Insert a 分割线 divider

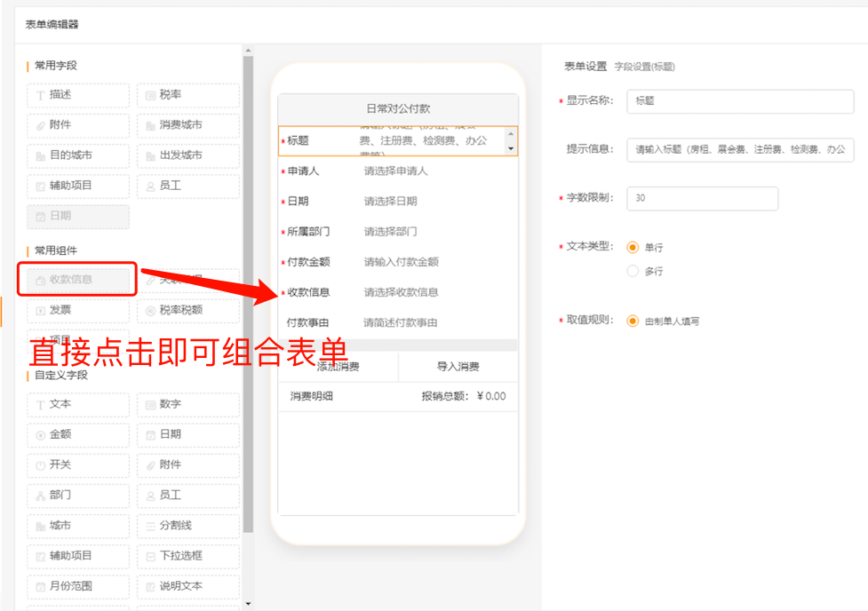tap(187, 526)
